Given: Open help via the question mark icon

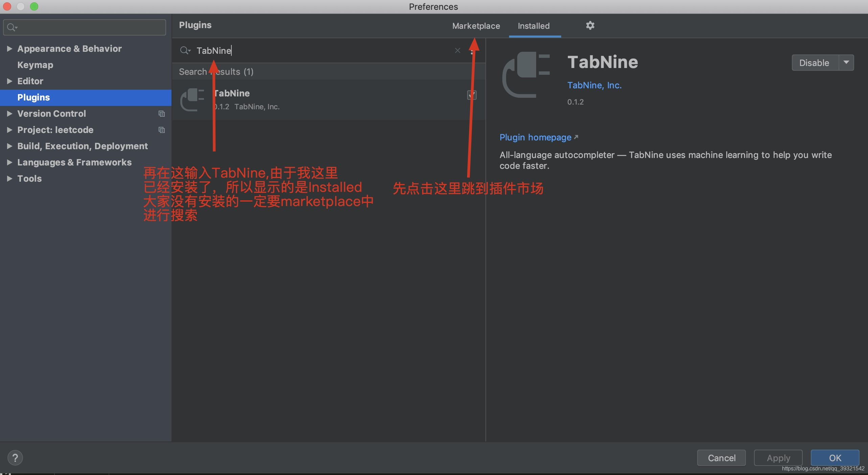Looking at the screenshot, I should (16, 457).
